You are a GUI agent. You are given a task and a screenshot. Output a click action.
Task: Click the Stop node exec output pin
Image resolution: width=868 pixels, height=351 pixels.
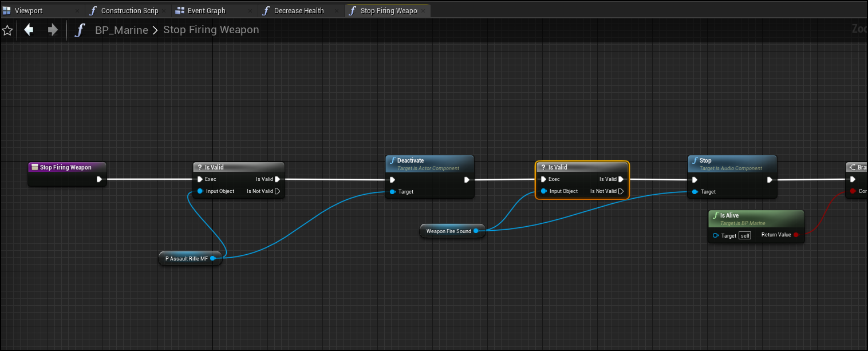[x=770, y=180]
